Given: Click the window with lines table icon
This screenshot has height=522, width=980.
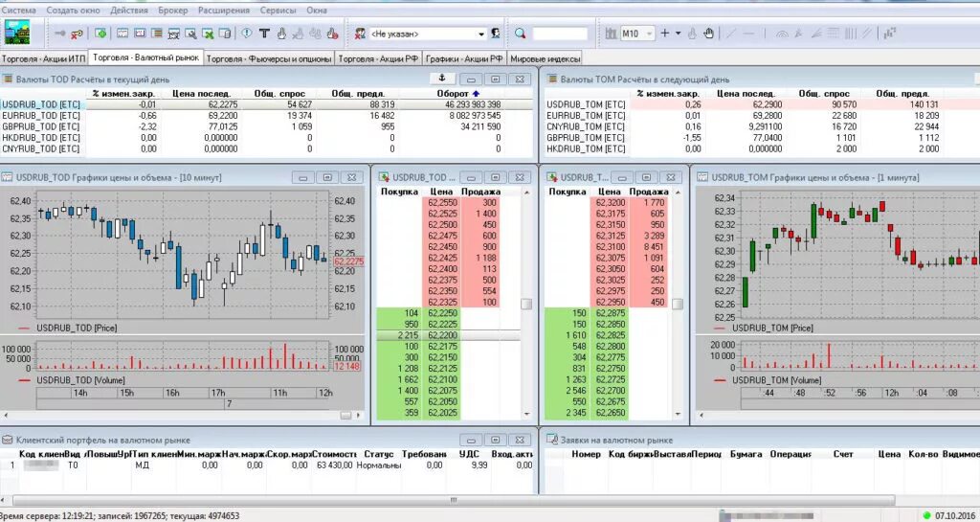Looking at the screenshot, I should tap(156, 34).
